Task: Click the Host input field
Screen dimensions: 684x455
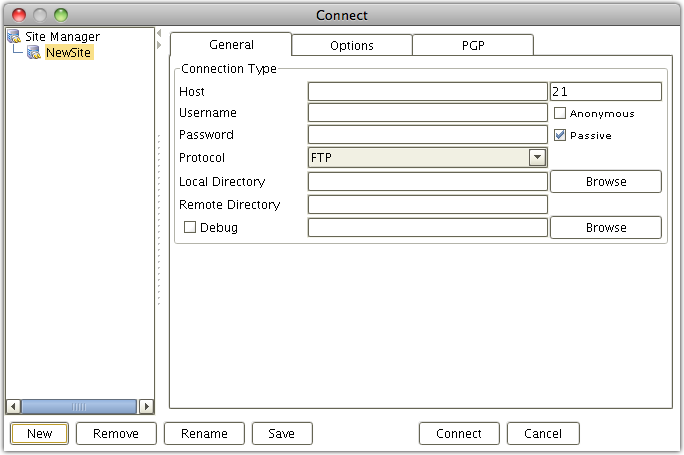Action: (428, 92)
